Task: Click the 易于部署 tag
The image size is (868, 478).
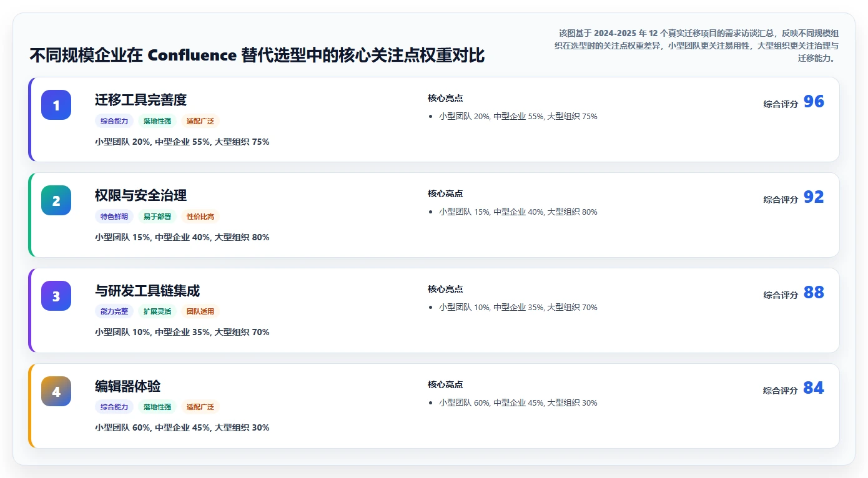Action: click(157, 217)
